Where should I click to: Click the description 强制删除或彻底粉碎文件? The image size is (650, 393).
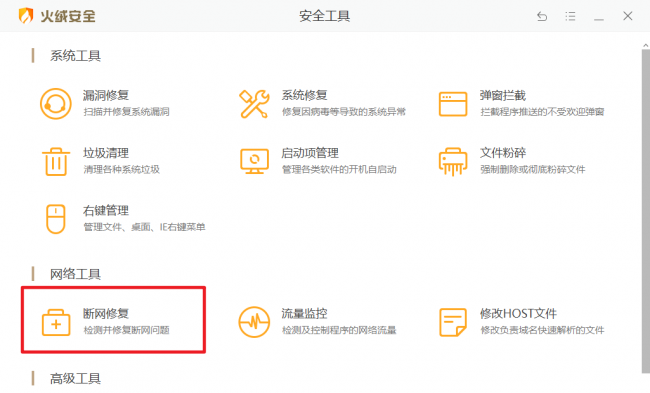point(533,169)
